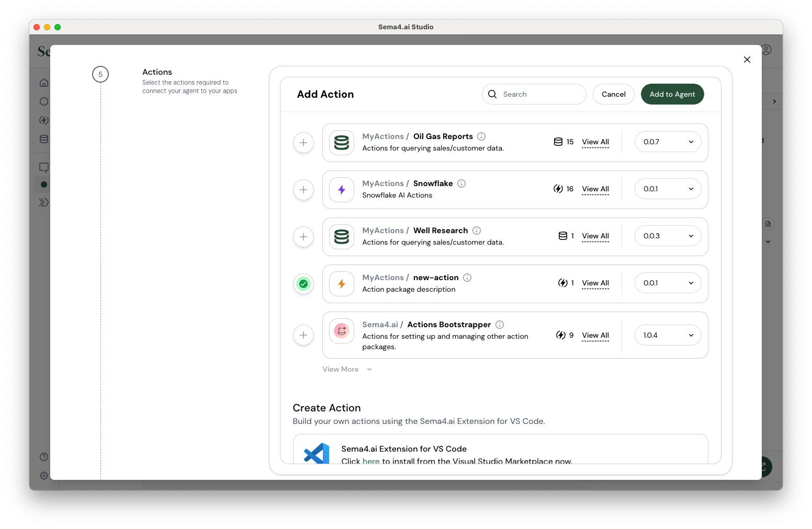Open info for Actions Bootstrapper
Image resolution: width=812 pixels, height=529 pixels.
[x=500, y=325]
